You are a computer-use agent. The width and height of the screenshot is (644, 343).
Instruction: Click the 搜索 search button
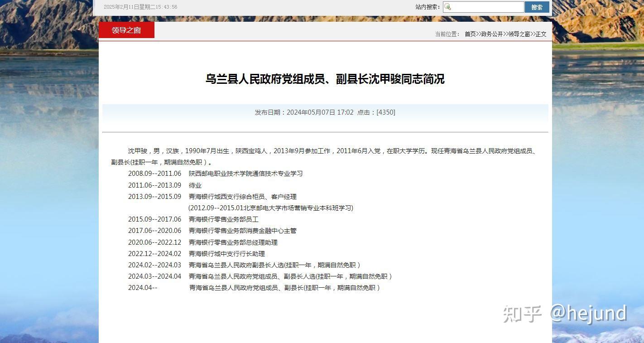[537, 7]
